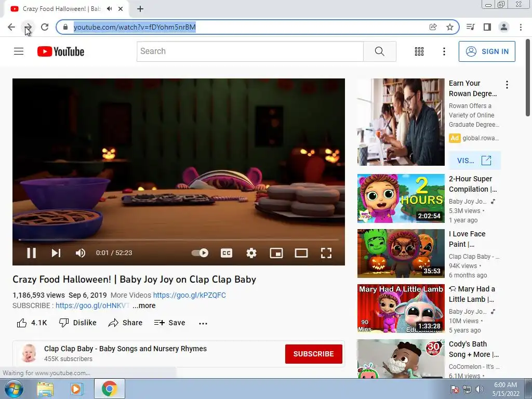Viewport: 532px width, 399px height.
Task: Mute the video player volume
Action: point(81,253)
